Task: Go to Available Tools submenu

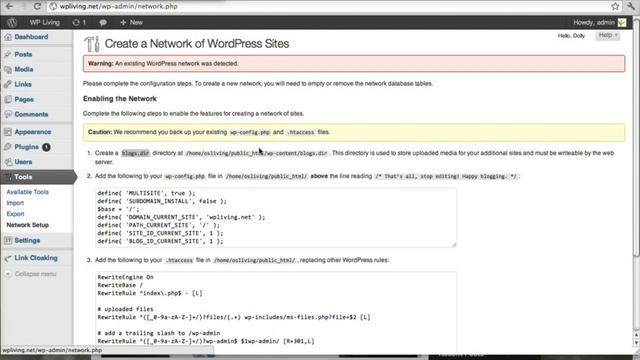Action: click(x=27, y=192)
